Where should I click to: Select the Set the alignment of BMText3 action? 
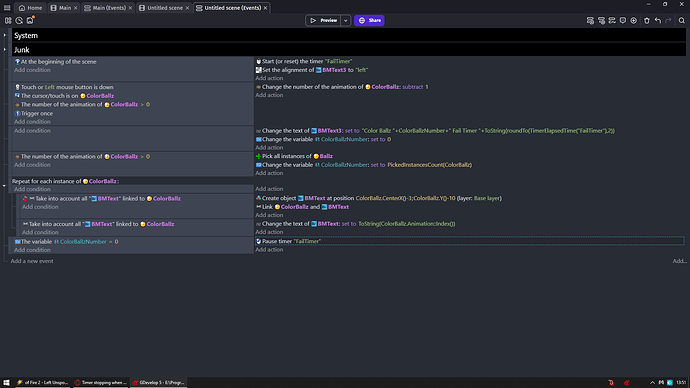pyautogui.click(x=312, y=70)
